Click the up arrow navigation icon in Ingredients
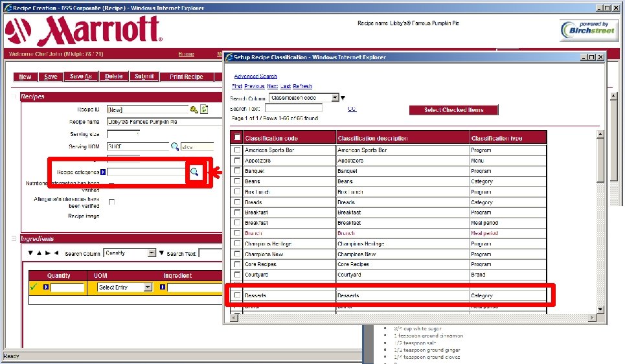This screenshot has width=625, height=364. [x=39, y=253]
